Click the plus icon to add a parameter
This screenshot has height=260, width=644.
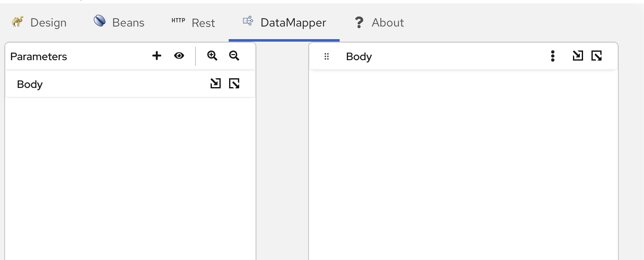[157, 56]
